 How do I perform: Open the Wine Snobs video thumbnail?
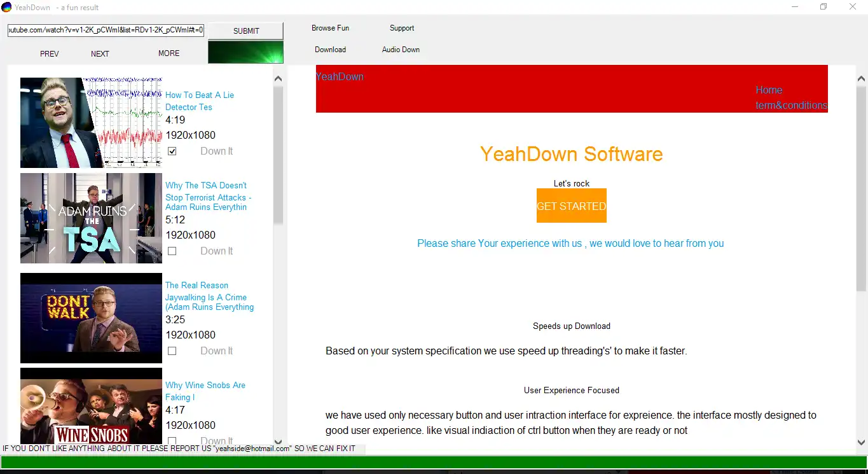(x=91, y=406)
